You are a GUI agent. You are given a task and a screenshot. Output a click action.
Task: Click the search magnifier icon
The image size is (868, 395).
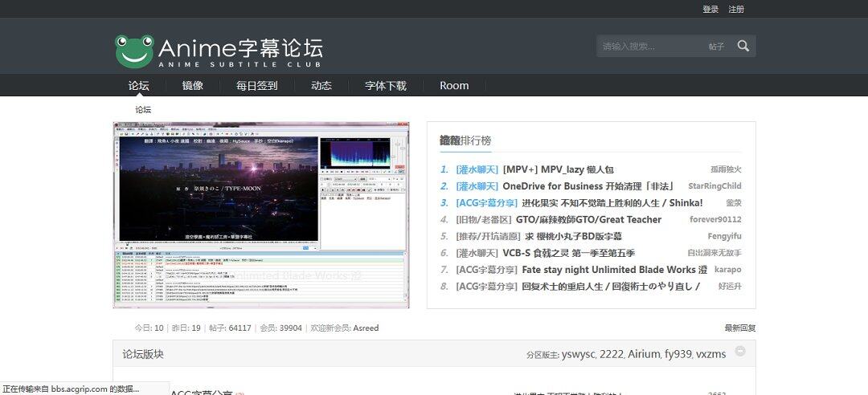tap(743, 46)
